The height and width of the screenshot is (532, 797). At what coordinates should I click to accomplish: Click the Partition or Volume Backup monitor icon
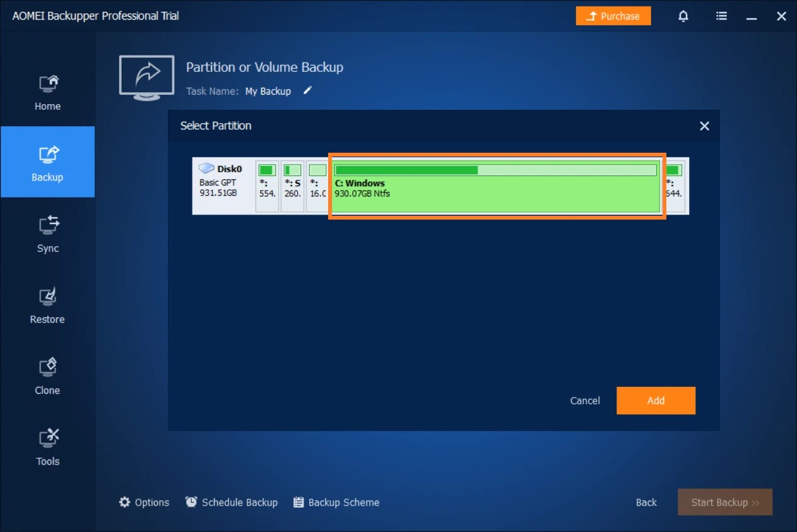click(x=146, y=78)
